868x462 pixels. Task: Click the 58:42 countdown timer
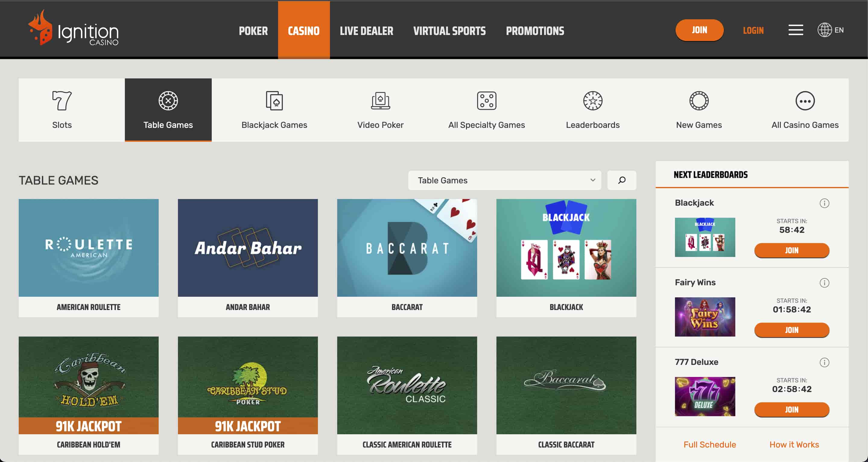pos(791,230)
